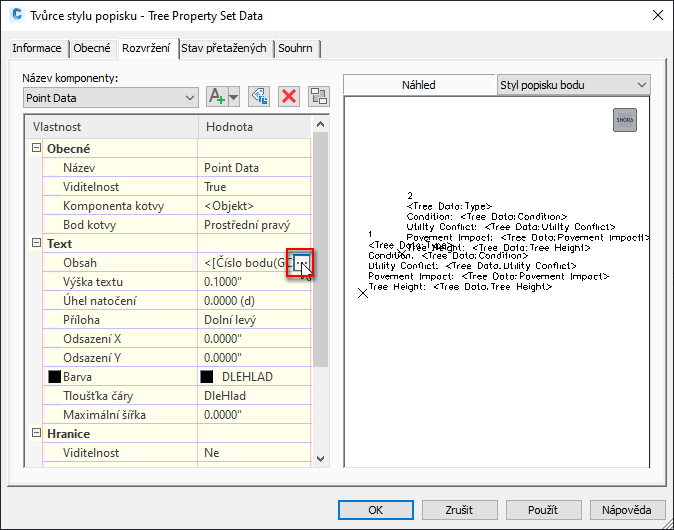
Task: Collapse the Text property group
Action: tap(37, 243)
